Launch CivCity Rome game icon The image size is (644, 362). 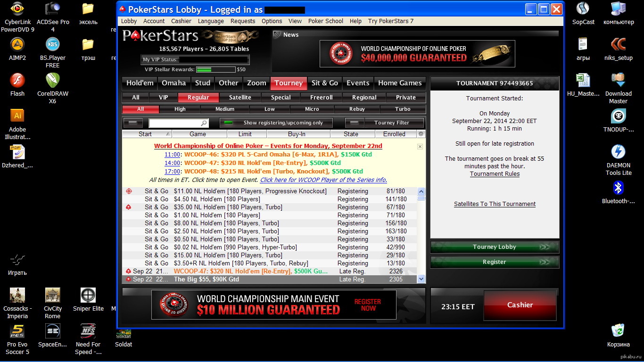click(53, 296)
